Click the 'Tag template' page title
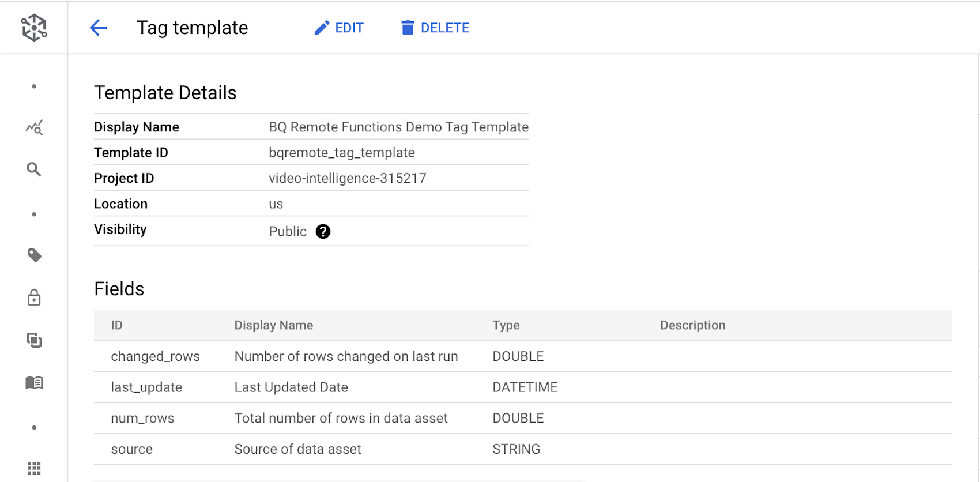Viewport: 980px width, 482px height. 192,28
